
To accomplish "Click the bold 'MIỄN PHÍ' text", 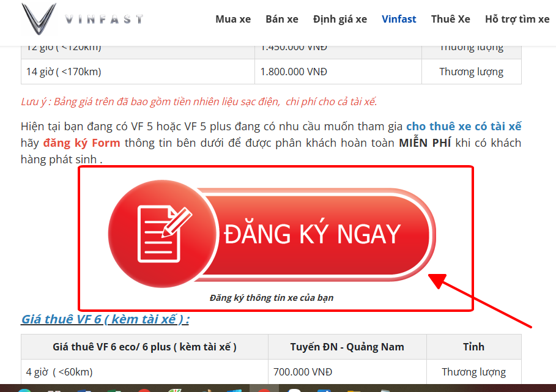I will [x=425, y=143].
